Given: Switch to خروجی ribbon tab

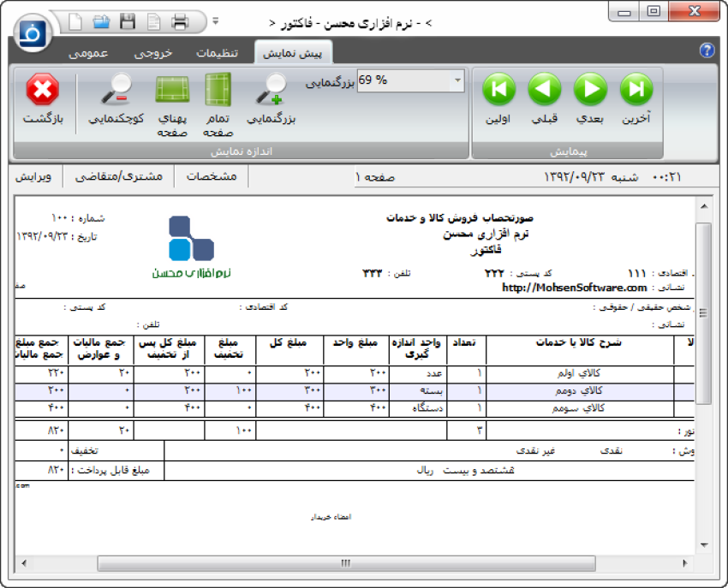Looking at the screenshot, I should coord(153,53).
